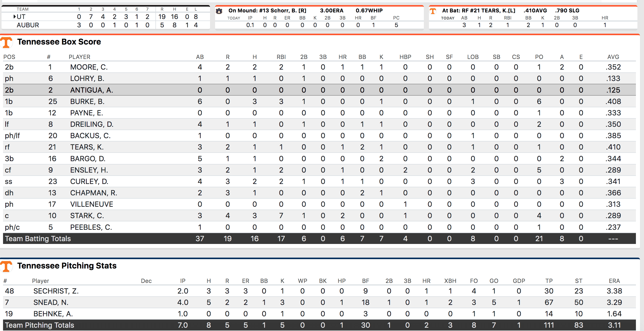Click pitcher name SNEAD, N.
This screenshot has height=331, width=644.
(x=51, y=302)
